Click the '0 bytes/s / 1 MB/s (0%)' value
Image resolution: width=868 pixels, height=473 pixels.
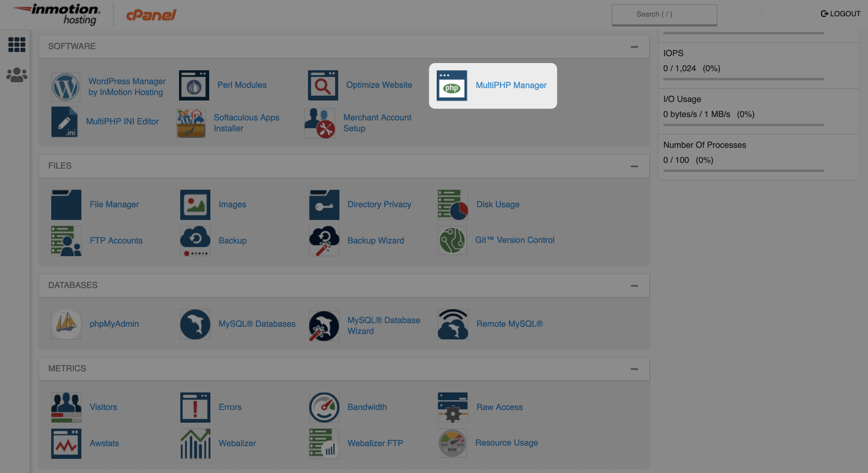click(x=709, y=114)
